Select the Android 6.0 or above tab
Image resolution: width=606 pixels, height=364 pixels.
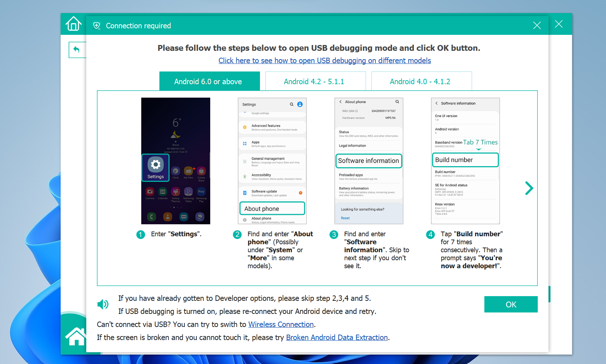click(210, 81)
